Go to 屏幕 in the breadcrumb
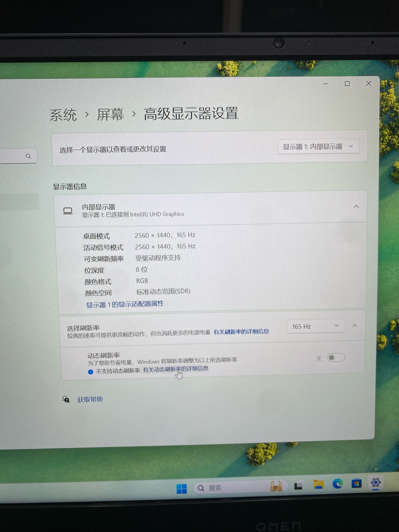The width and height of the screenshot is (399, 532). tap(110, 115)
